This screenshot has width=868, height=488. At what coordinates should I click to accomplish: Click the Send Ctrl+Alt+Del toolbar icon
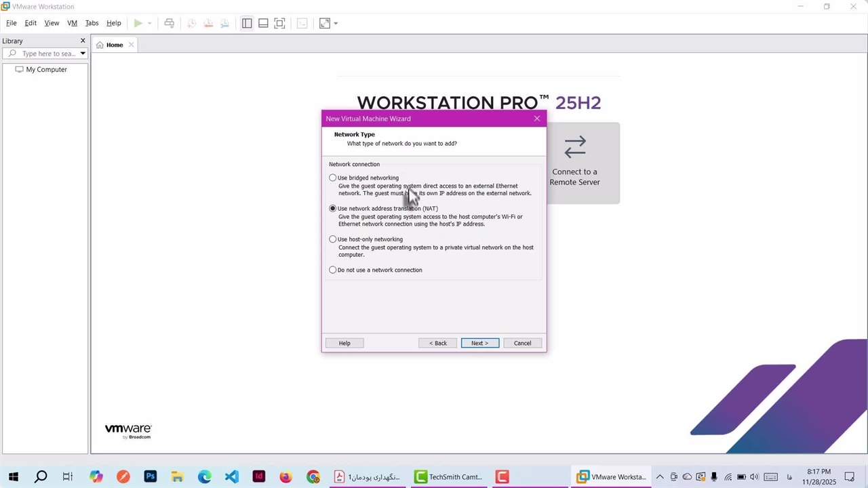click(170, 23)
